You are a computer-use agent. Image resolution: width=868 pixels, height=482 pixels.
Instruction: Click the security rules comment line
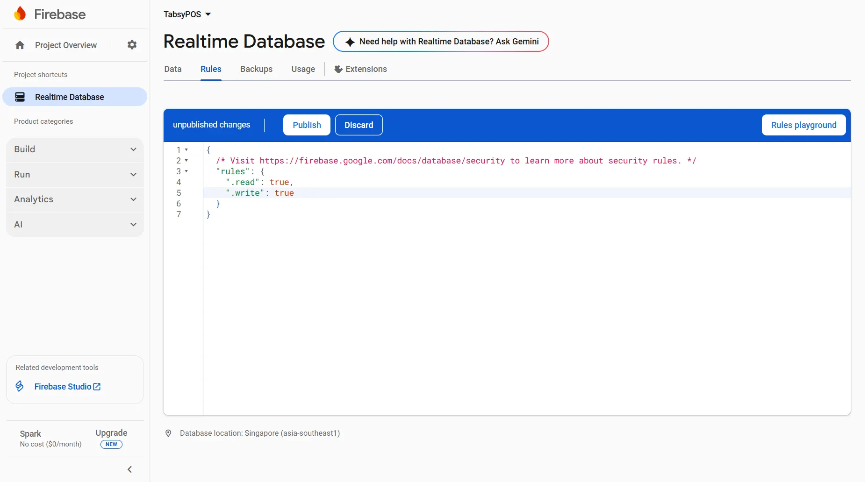coord(456,161)
